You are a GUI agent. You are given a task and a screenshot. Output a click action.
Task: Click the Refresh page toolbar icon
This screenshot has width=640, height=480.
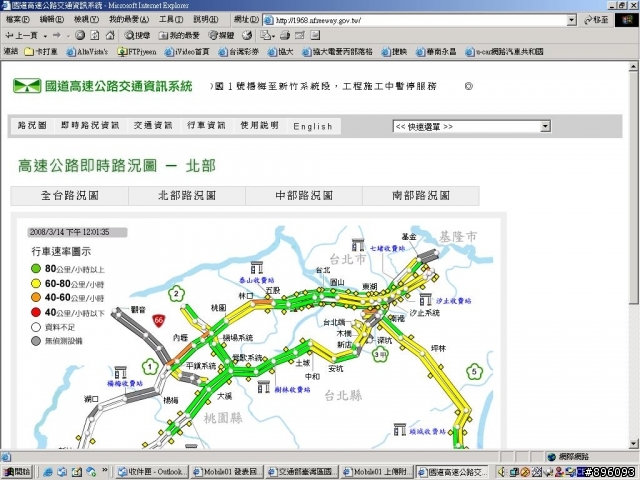click(x=95, y=36)
